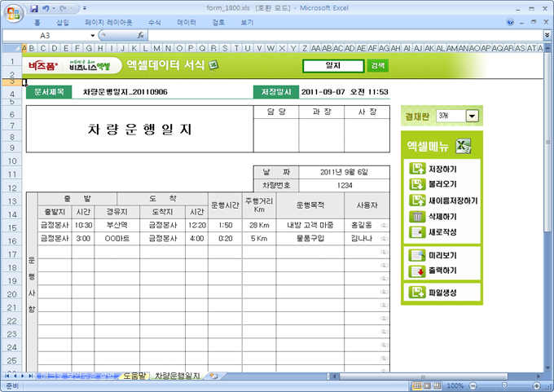
Task: Click the insert function fx icon
Action: pyautogui.click(x=141, y=36)
